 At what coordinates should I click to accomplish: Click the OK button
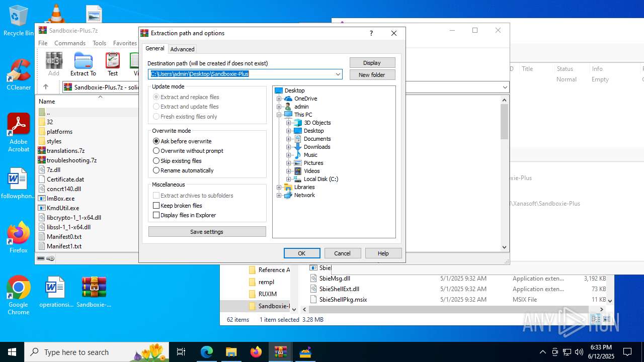pos(302,253)
